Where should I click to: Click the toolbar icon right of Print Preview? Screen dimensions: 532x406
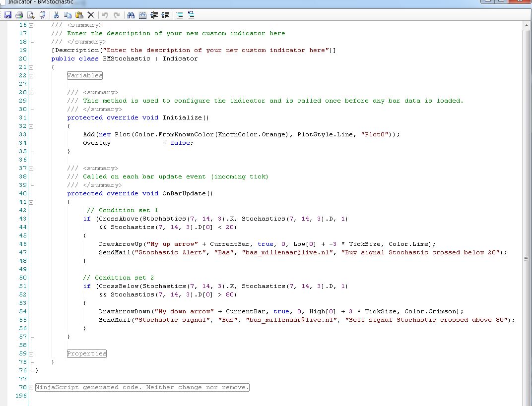[42, 15]
